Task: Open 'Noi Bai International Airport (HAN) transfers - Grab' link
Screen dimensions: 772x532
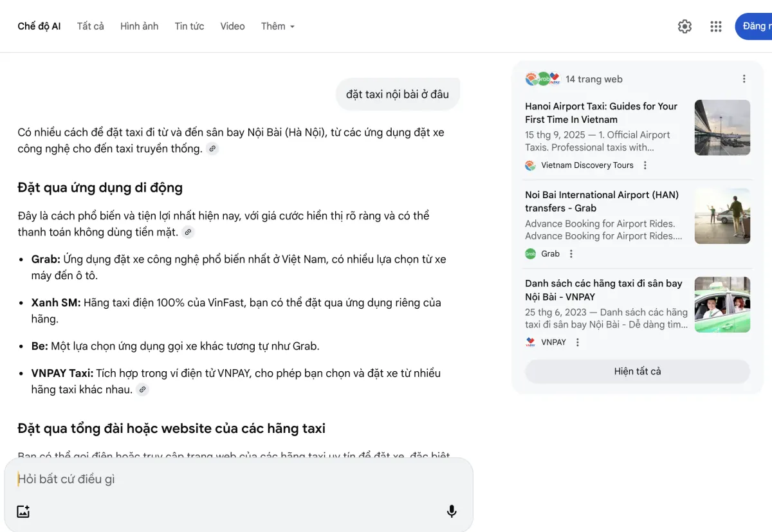Action: pos(602,201)
